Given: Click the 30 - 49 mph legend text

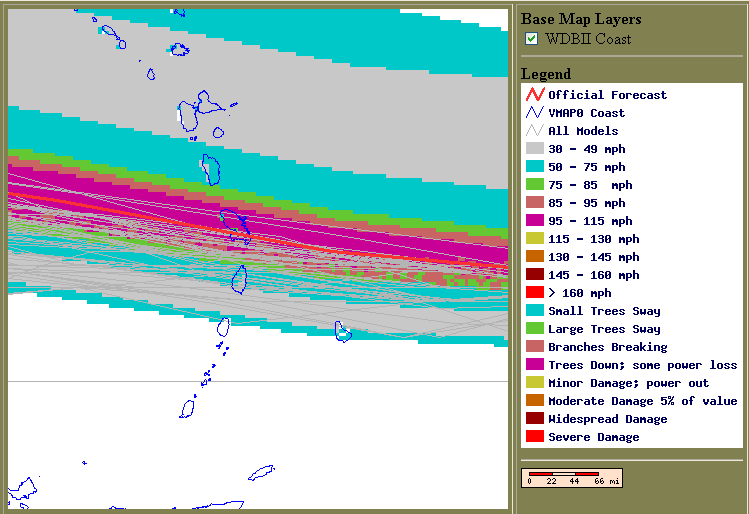Looking at the screenshot, I should [x=587, y=149].
